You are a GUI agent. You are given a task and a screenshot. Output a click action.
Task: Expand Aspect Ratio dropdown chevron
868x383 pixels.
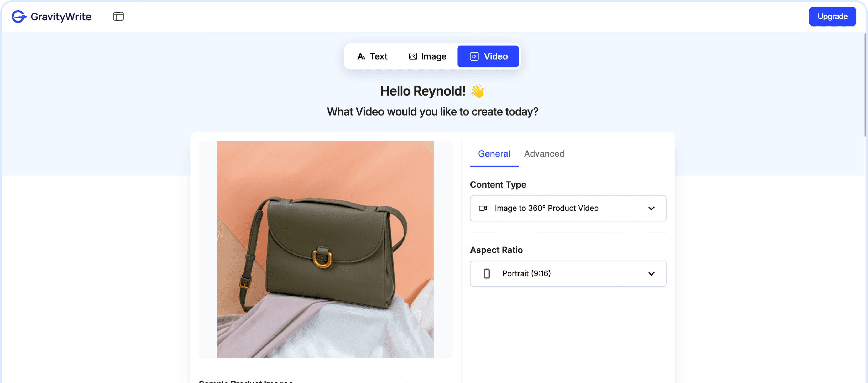pyautogui.click(x=651, y=273)
